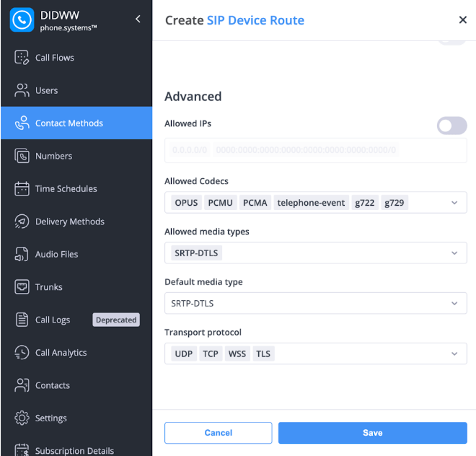Select the Numbers phone icon
The image size is (476, 456).
point(22,156)
